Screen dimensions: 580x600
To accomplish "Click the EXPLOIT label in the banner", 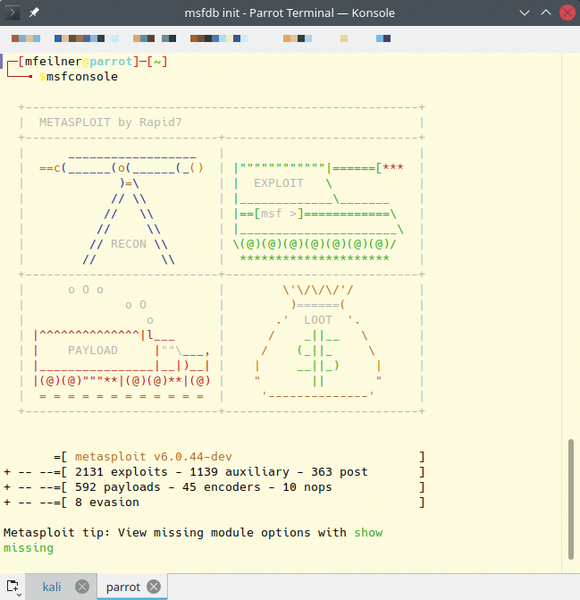I will [279, 183].
